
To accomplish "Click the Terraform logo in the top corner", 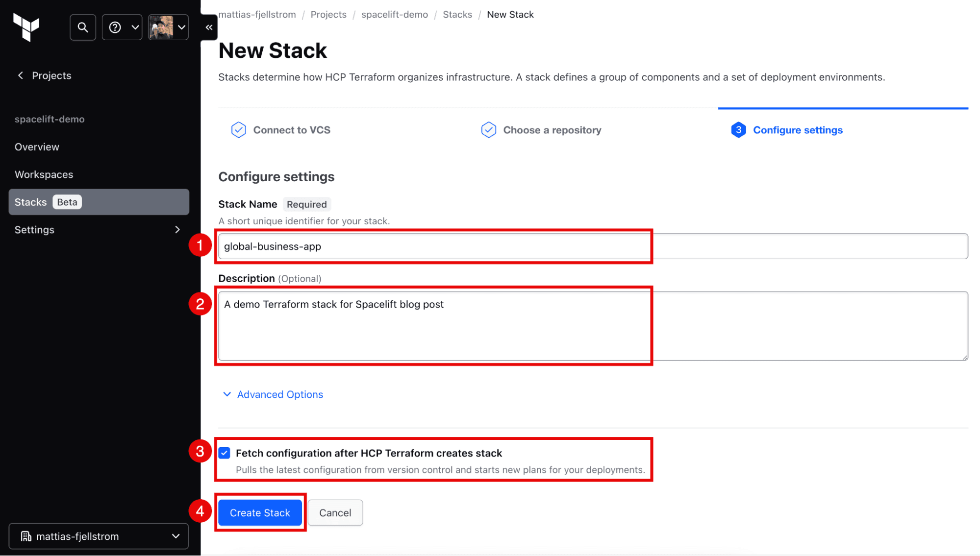I will (x=27, y=28).
